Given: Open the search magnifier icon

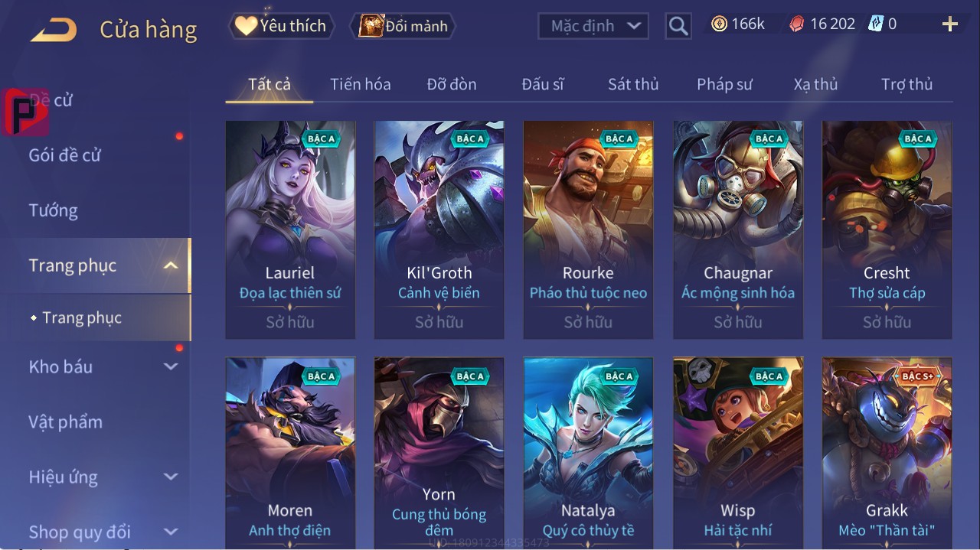Looking at the screenshot, I should tap(678, 26).
